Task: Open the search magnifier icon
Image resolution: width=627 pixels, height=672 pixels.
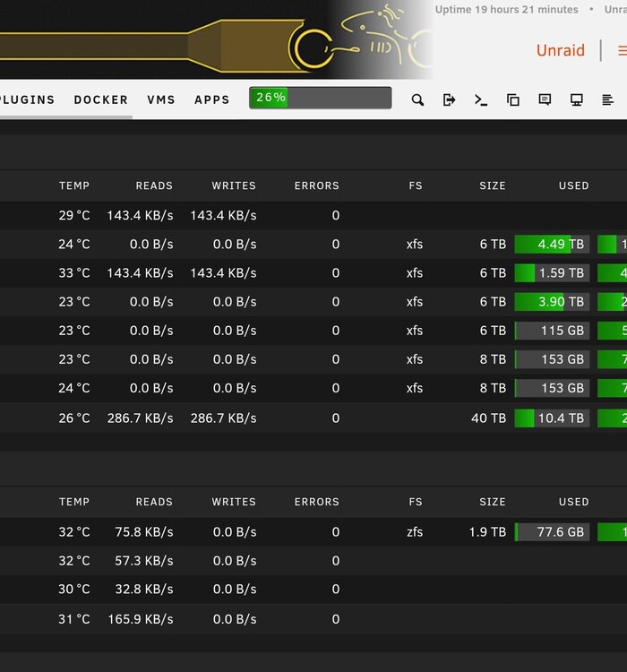Action: coord(417,99)
